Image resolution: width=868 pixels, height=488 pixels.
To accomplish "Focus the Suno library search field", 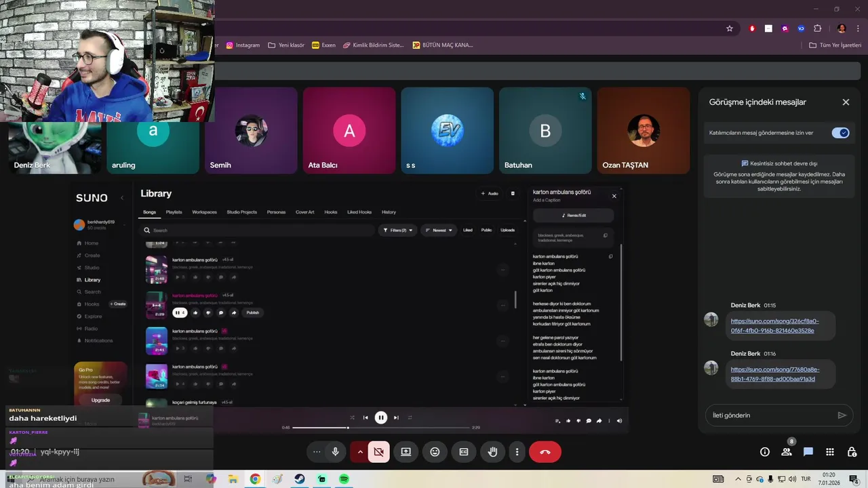I will tap(258, 230).
